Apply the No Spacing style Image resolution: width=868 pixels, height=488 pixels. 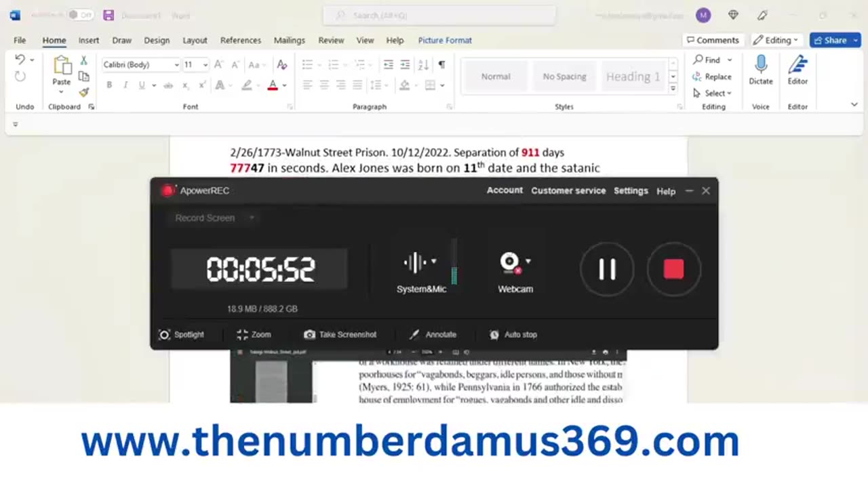point(564,77)
